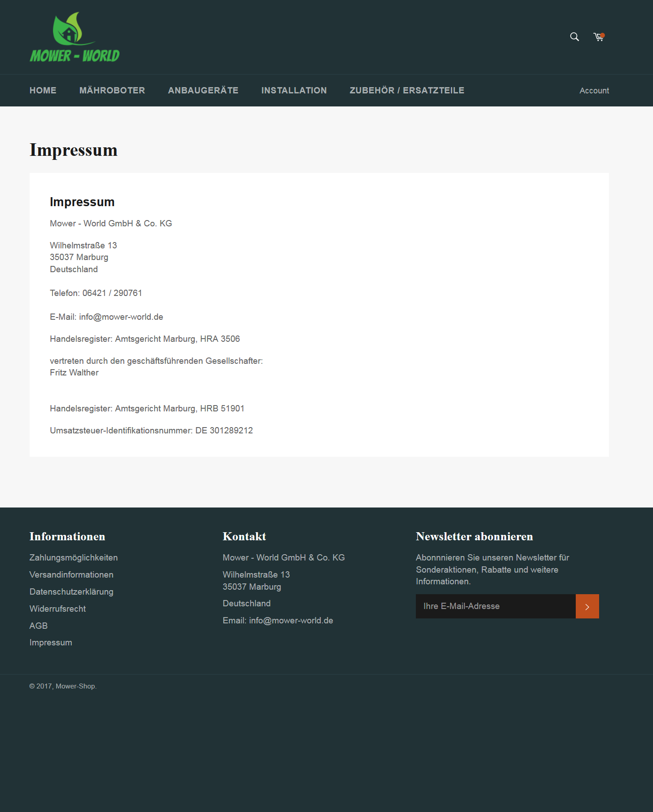The height and width of the screenshot is (812, 653).
Task: Select 'Telefon: 06421 / 290761' text
Action: pyautogui.click(x=96, y=293)
